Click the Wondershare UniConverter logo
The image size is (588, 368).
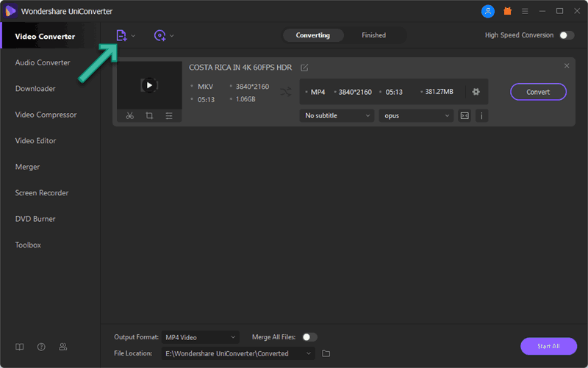(x=10, y=11)
